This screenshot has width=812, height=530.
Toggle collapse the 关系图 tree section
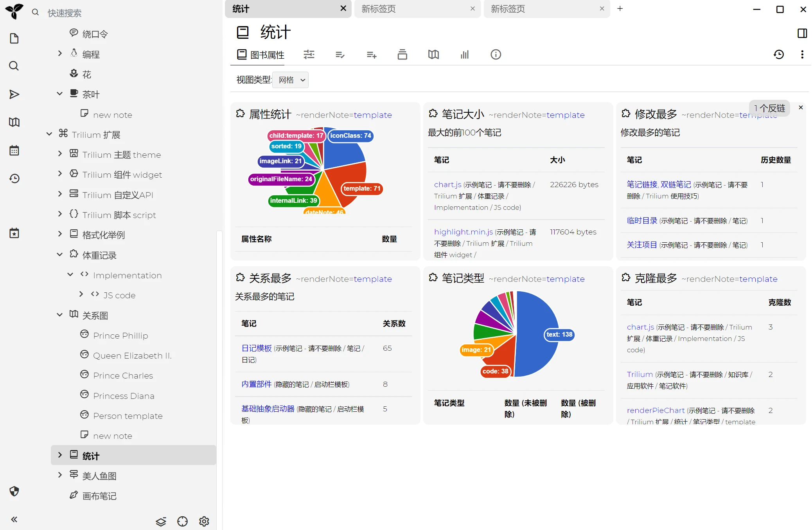pyautogui.click(x=59, y=314)
